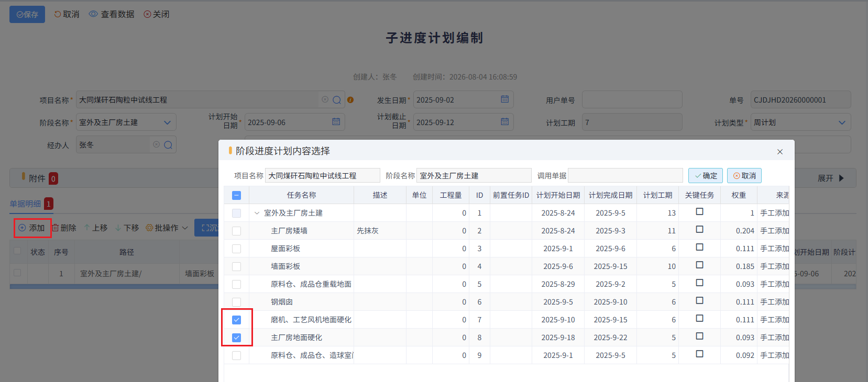The image size is (868, 382).
Task: Click 关闭 in the top toolbar
Action: coord(157,14)
